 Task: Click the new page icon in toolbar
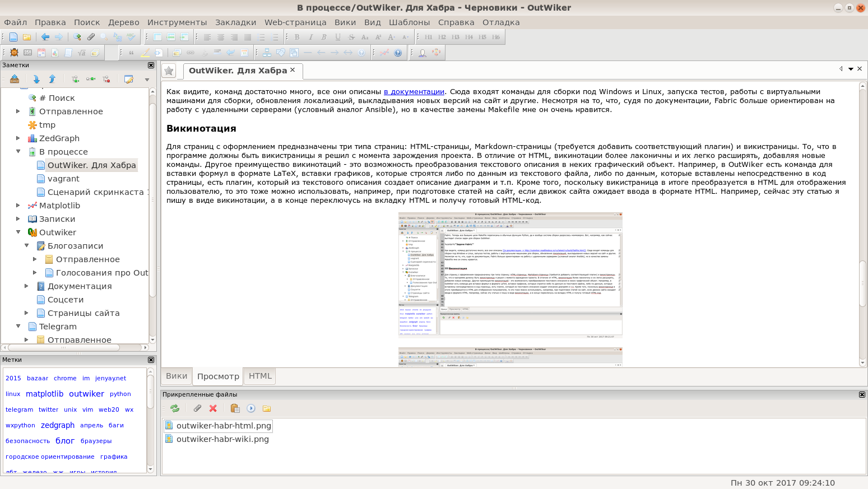click(x=13, y=37)
